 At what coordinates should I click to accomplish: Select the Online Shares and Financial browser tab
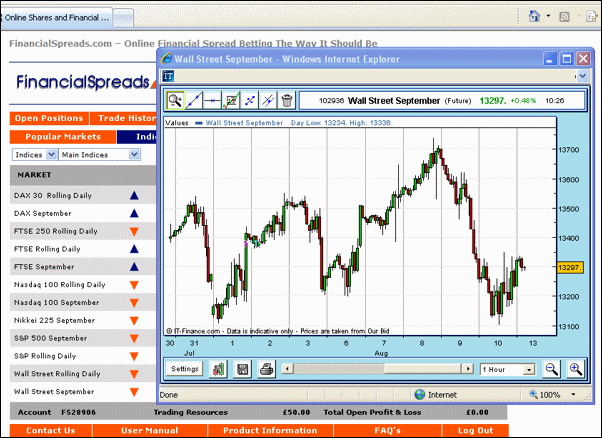[x=57, y=18]
